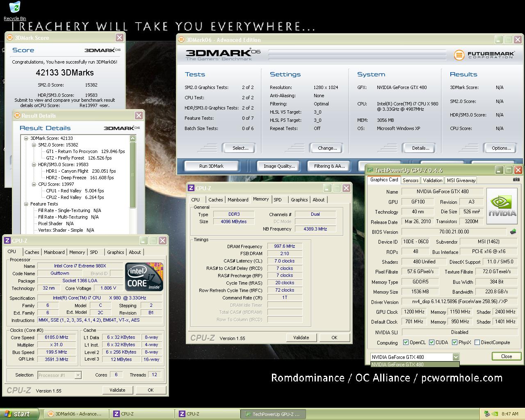525x420 pixels.
Task: Uncheck the OpenCL checkbox
Action: [x=406, y=342]
